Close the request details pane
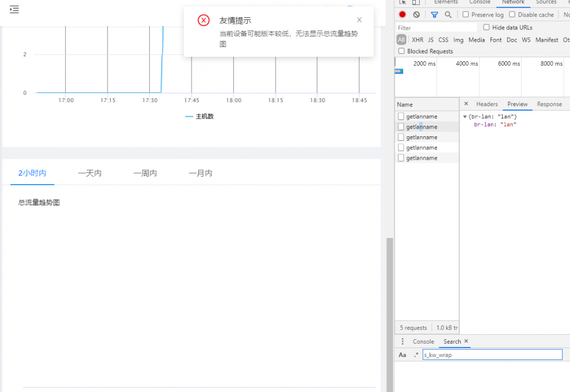This screenshot has height=392, width=570. pyautogui.click(x=466, y=104)
